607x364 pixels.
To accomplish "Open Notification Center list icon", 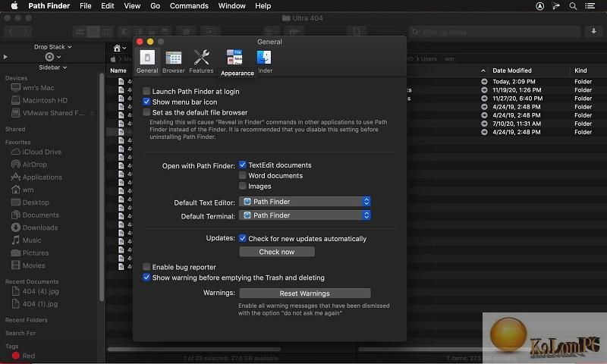I will tap(590, 6).
